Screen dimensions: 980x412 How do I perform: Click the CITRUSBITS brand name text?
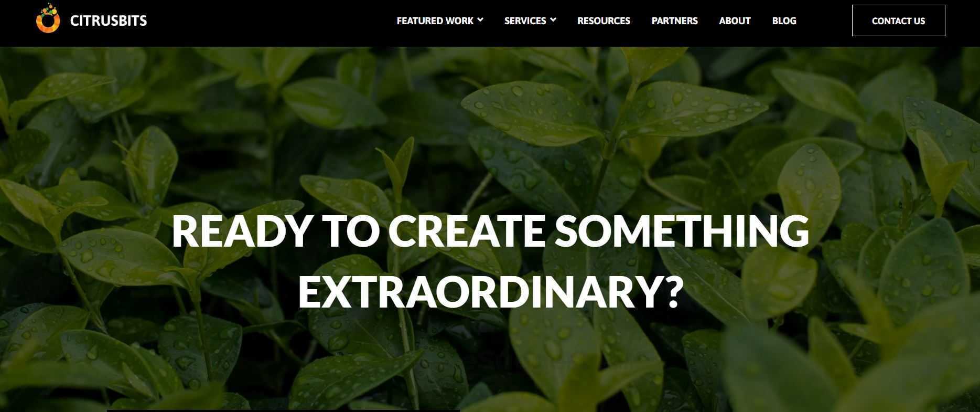[109, 20]
